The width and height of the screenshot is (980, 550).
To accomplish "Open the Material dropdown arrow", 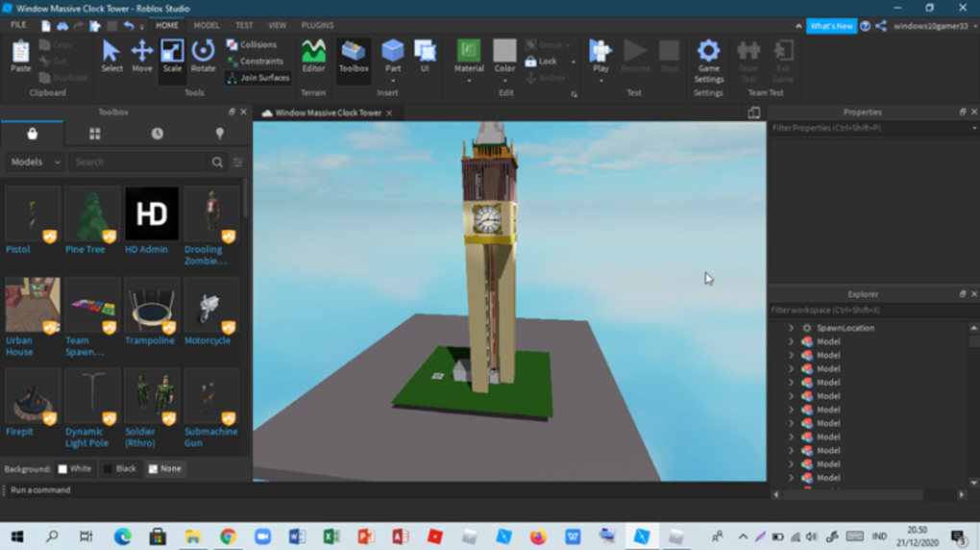I will (x=469, y=81).
